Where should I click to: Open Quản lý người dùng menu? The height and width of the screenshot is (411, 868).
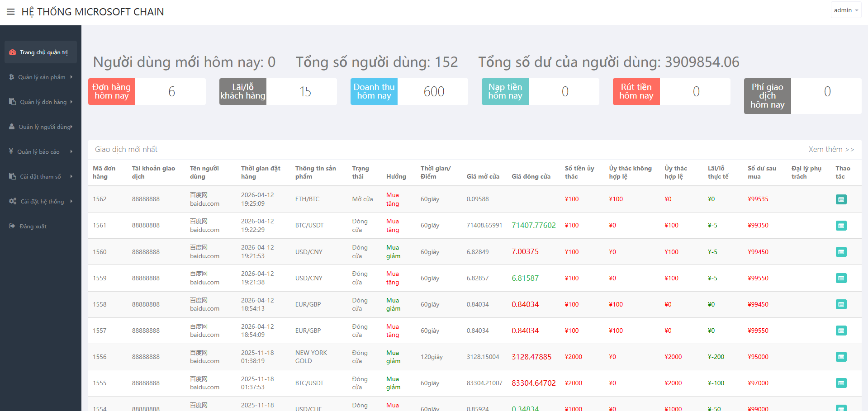[x=41, y=127]
